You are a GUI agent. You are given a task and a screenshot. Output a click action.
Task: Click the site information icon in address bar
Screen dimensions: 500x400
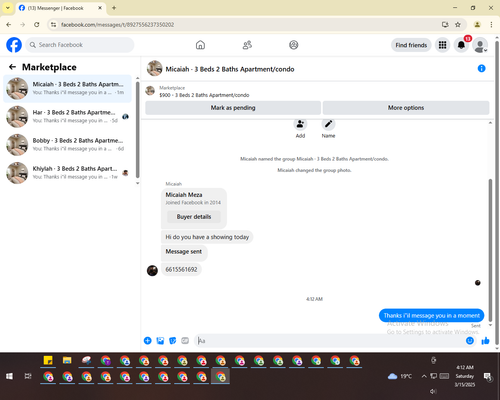(x=53, y=25)
